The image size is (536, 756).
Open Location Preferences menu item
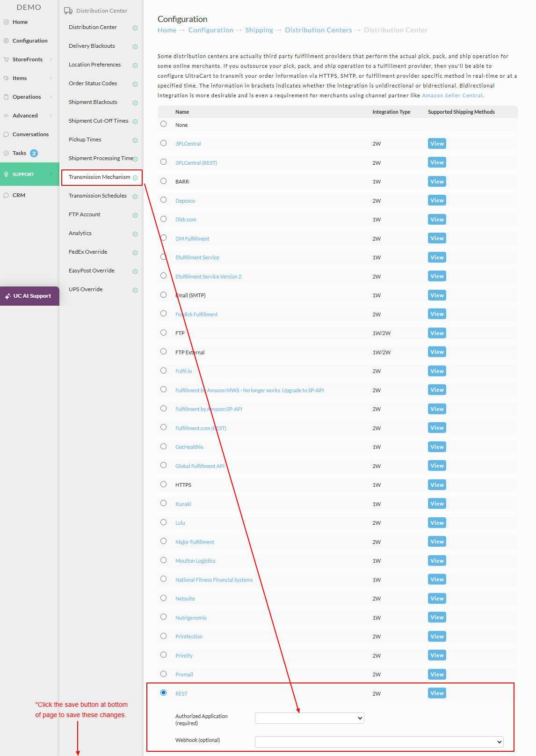[94, 65]
